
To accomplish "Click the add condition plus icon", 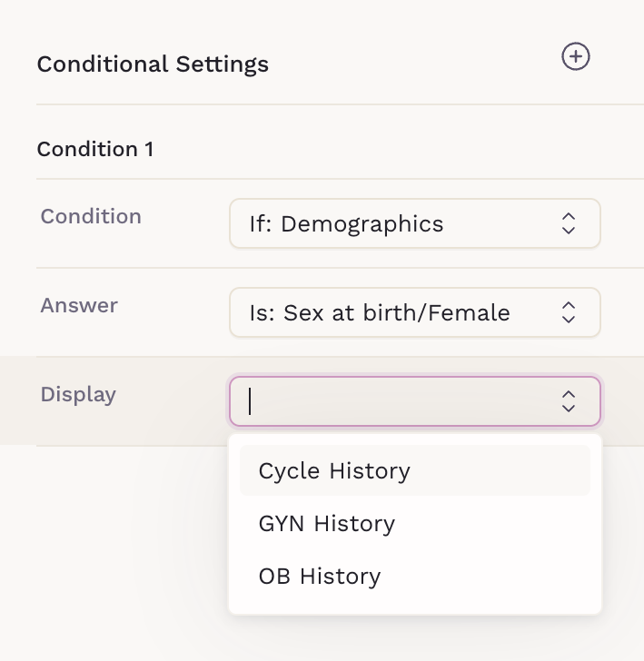I will (x=576, y=57).
